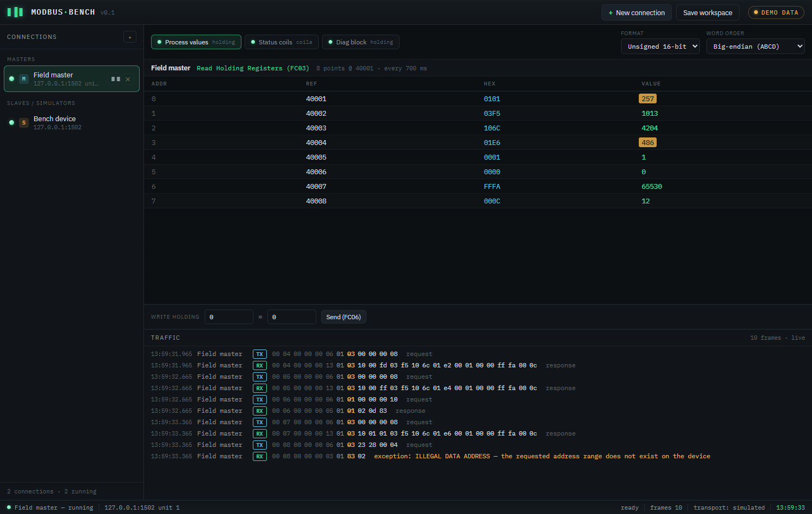Click the '127.0.0.1:1502 unit 1' status bar entry

coord(142,508)
